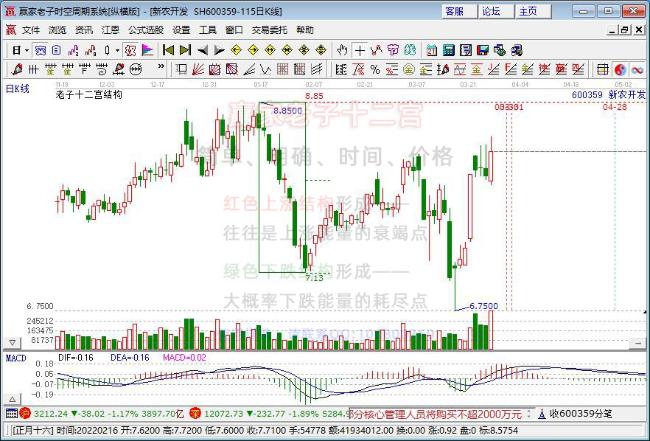
Task: Click the MACD=0.02 value label
Action: [184, 357]
